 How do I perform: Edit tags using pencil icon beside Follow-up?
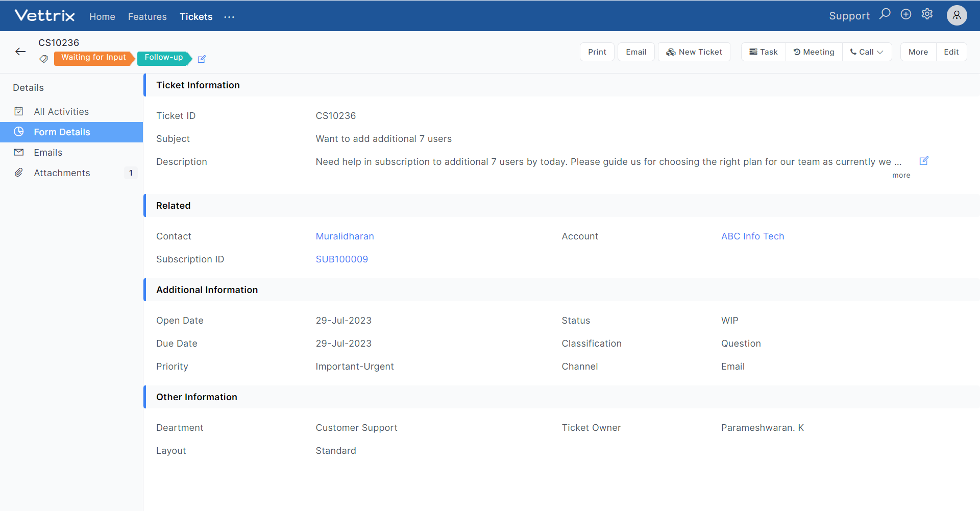click(x=202, y=59)
